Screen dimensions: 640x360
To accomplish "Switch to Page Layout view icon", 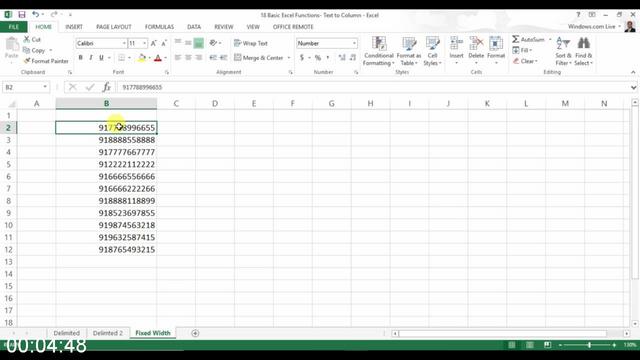I will pos(529,345).
